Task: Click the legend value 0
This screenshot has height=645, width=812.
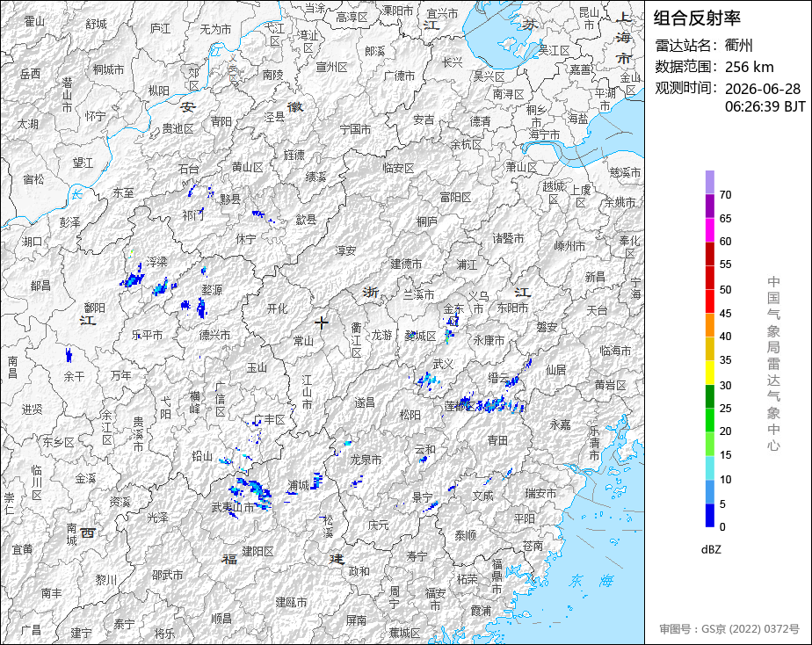Action: pyautogui.click(x=722, y=527)
